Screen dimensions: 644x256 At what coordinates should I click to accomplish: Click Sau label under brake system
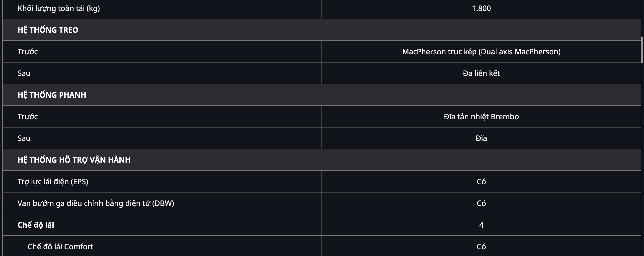tap(24, 138)
